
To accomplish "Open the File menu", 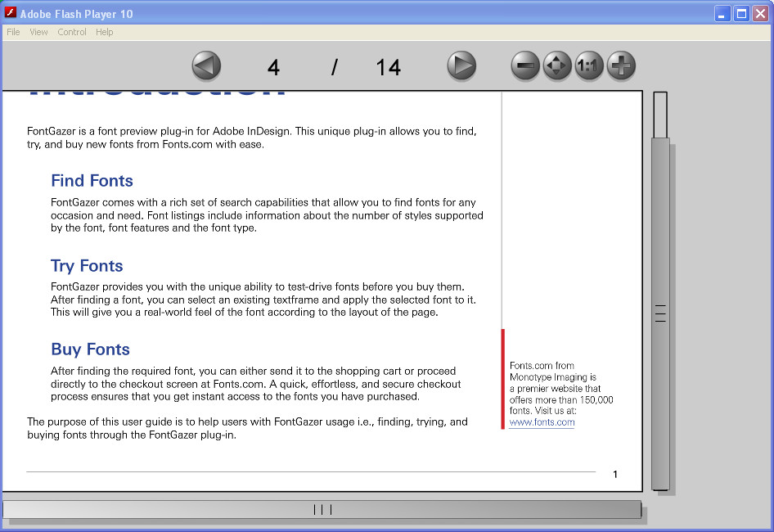I will 13,32.
